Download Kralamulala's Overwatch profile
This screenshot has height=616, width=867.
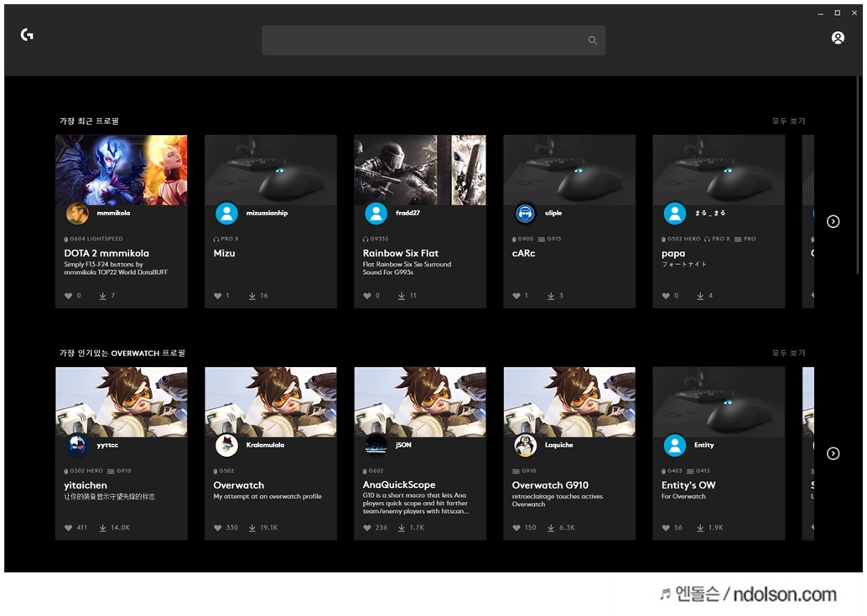point(252,528)
